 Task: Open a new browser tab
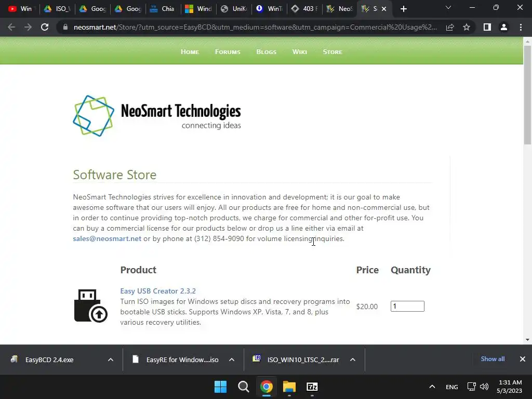click(x=403, y=9)
